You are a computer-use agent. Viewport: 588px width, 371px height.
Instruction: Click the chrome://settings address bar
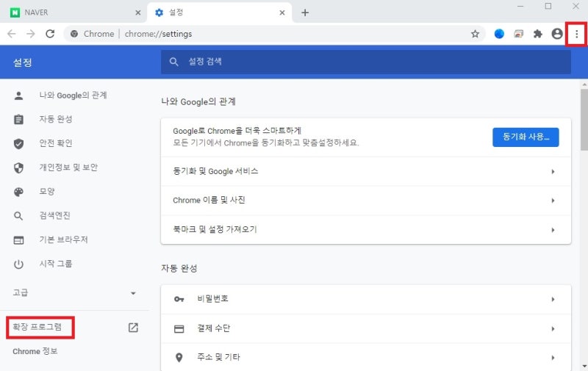(x=276, y=34)
